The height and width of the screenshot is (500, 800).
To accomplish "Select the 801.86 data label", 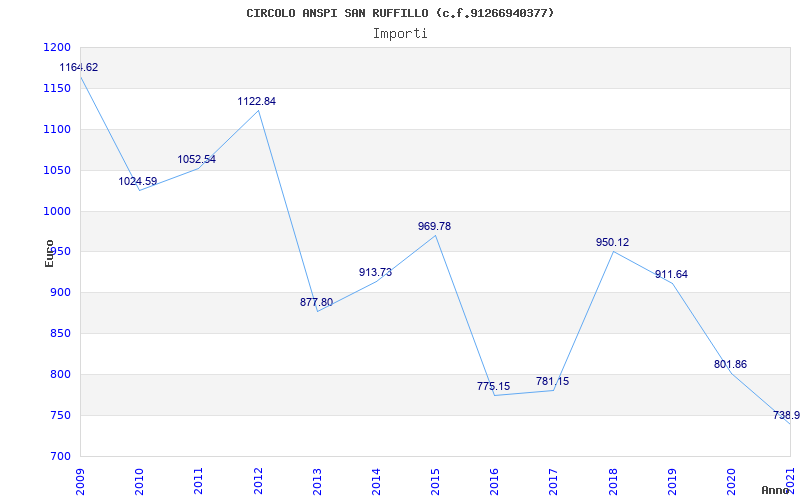I will [731, 364].
